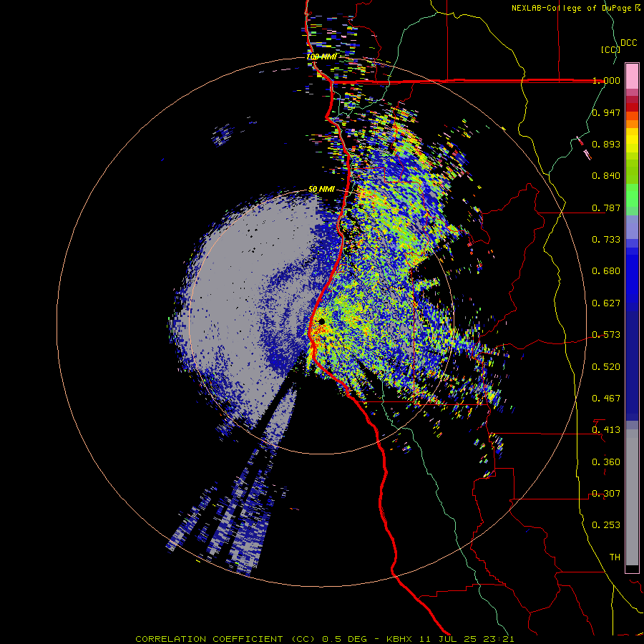The height and width of the screenshot is (644, 644).
Task: Click the 0.573 value on the color scale
Action: coord(606,335)
